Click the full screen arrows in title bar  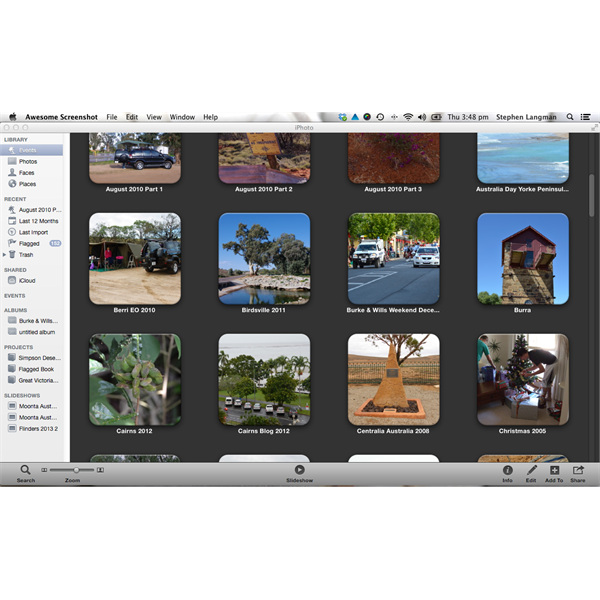594,127
